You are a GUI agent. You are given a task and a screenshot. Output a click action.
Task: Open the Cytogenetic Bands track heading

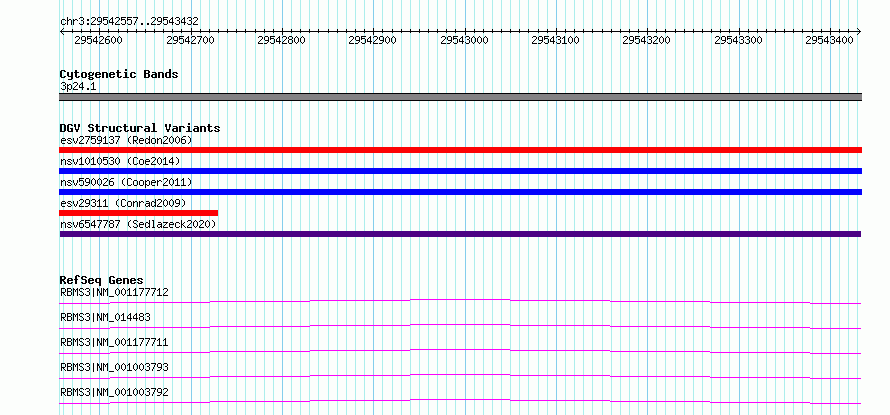pyautogui.click(x=119, y=74)
